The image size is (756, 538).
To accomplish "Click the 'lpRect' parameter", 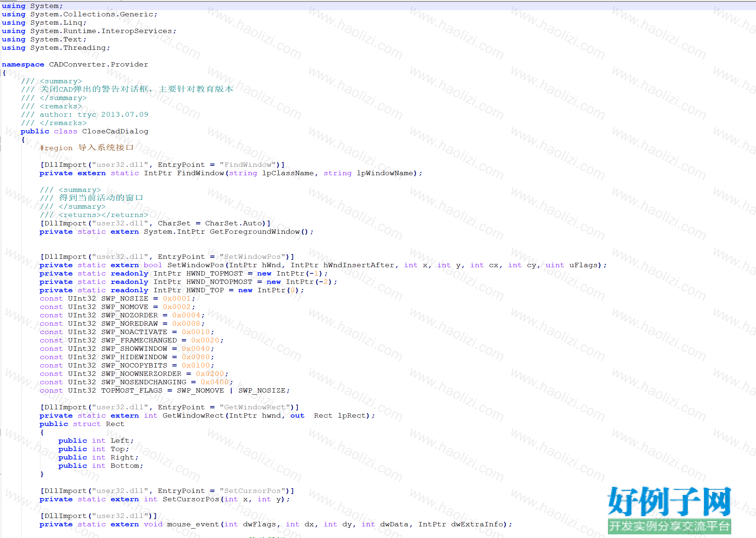I will pyautogui.click(x=352, y=415).
